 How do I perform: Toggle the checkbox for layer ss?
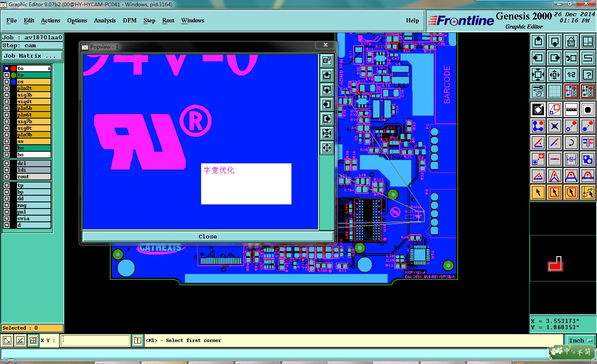pyautogui.click(x=7, y=141)
